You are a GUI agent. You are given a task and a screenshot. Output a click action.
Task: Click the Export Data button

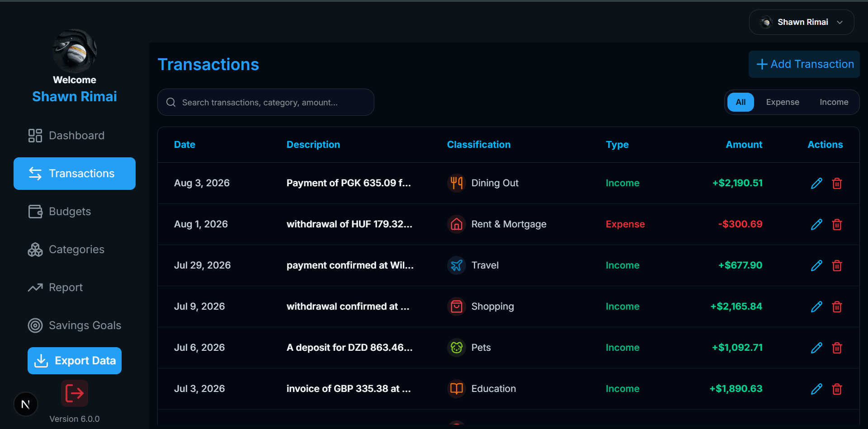(75, 361)
